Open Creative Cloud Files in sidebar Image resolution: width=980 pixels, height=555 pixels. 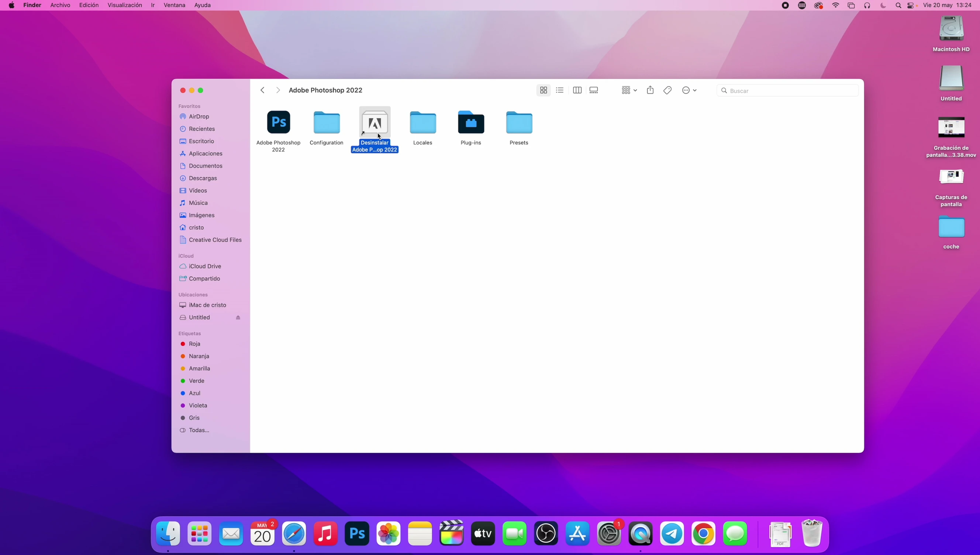(x=210, y=240)
